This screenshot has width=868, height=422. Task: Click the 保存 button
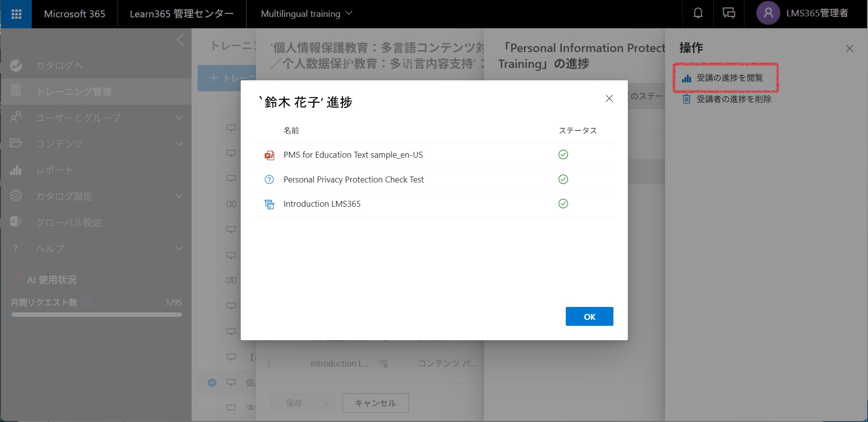pyautogui.click(x=294, y=403)
